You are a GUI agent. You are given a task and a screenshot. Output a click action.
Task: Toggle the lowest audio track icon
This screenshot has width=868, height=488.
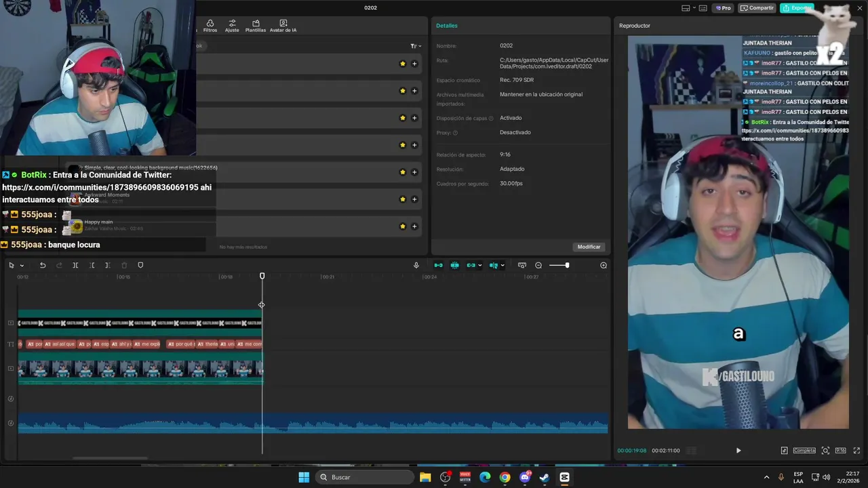pyautogui.click(x=10, y=423)
